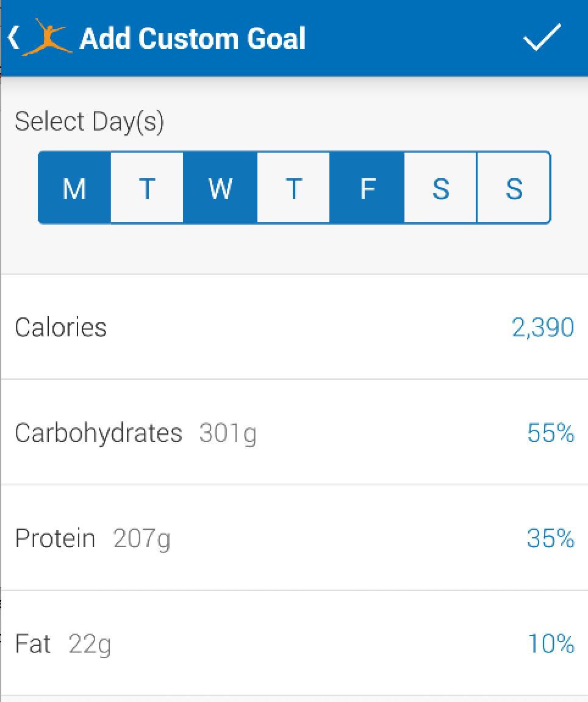Screen dimensions: 588x702
Task: Tap the Select Day(s) heading
Action: pos(90,121)
